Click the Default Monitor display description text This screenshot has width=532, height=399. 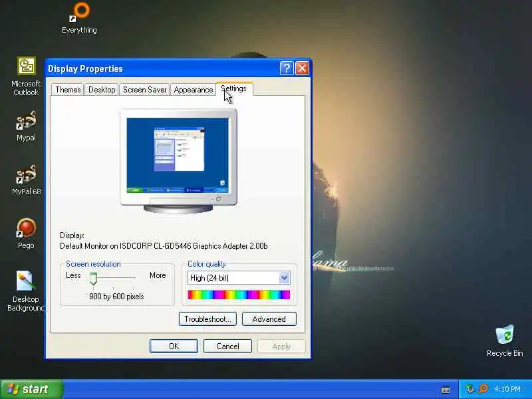pyautogui.click(x=164, y=246)
